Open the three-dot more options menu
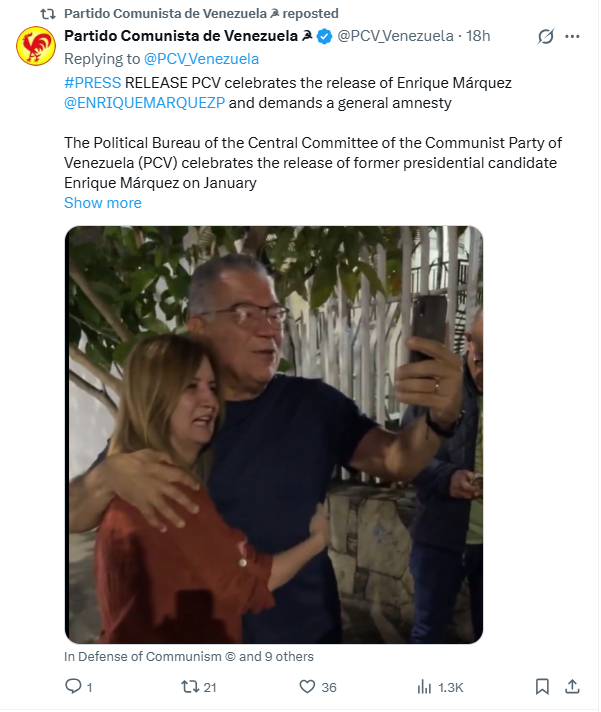Image resolution: width=601 pixels, height=712 pixels. [573, 37]
